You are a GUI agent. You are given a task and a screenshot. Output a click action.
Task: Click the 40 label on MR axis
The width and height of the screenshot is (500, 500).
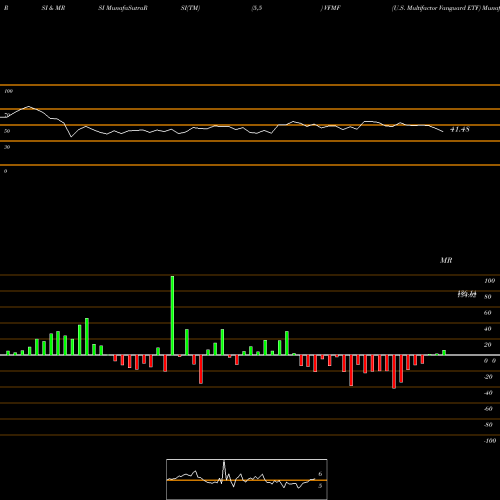coord(488,329)
